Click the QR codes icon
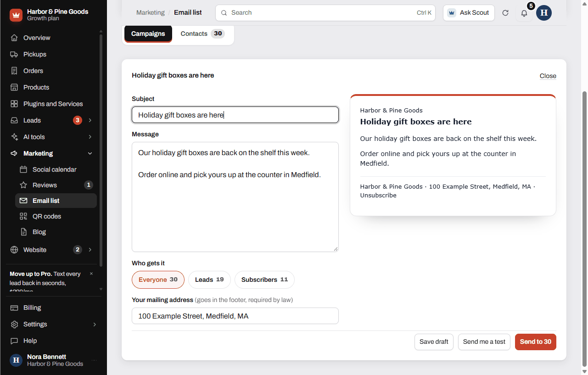The width and height of the screenshot is (588, 375). pos(23,216)
